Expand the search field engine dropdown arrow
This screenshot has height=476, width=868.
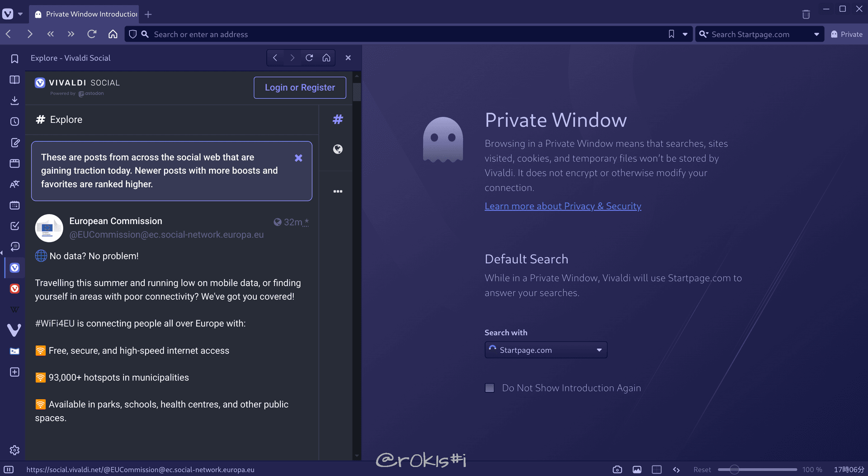tap(816, 34)
